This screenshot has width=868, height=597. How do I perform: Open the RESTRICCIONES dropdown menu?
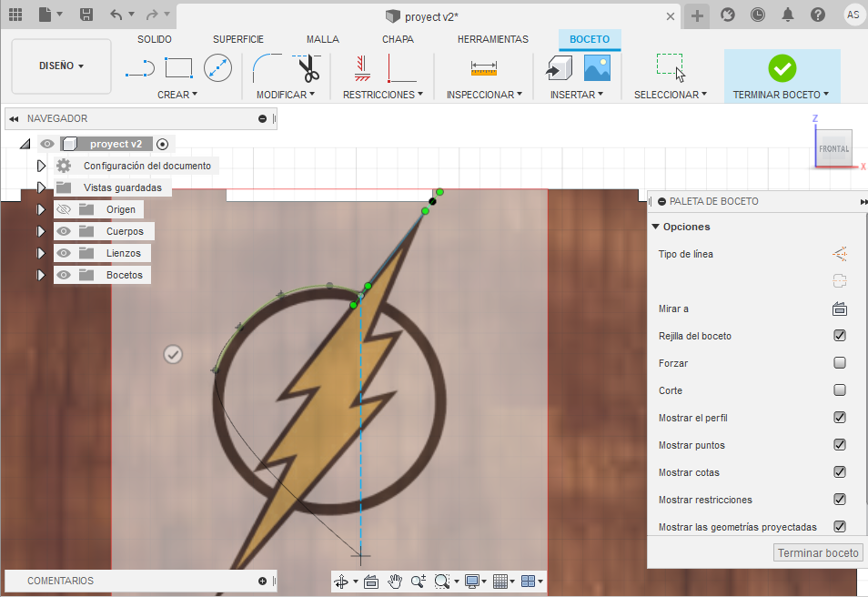click(382, 95)
